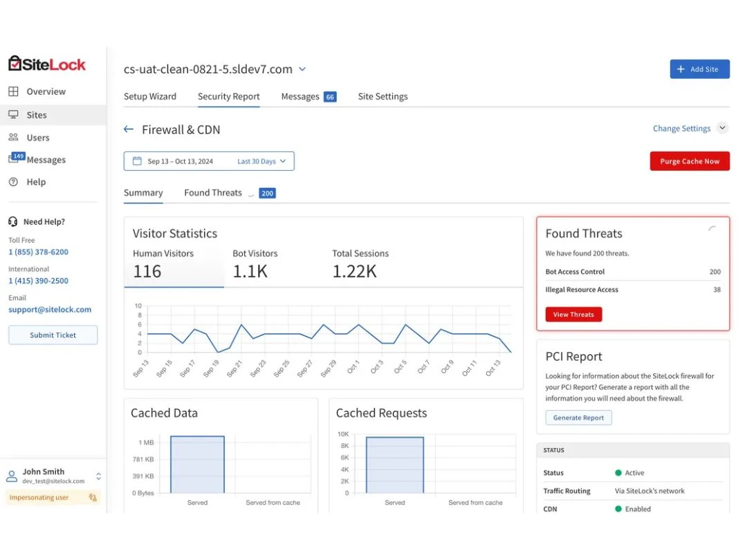Click toll free number 1 (855) 378-6200
The image size is (747, 560).
pos(39,252)
